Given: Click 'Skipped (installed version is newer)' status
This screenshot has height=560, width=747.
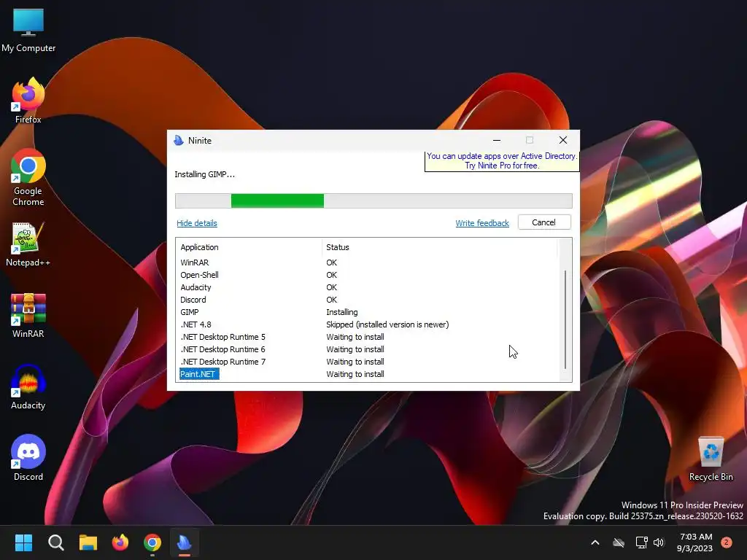Looking at the screenshot, I should (387, 324).
